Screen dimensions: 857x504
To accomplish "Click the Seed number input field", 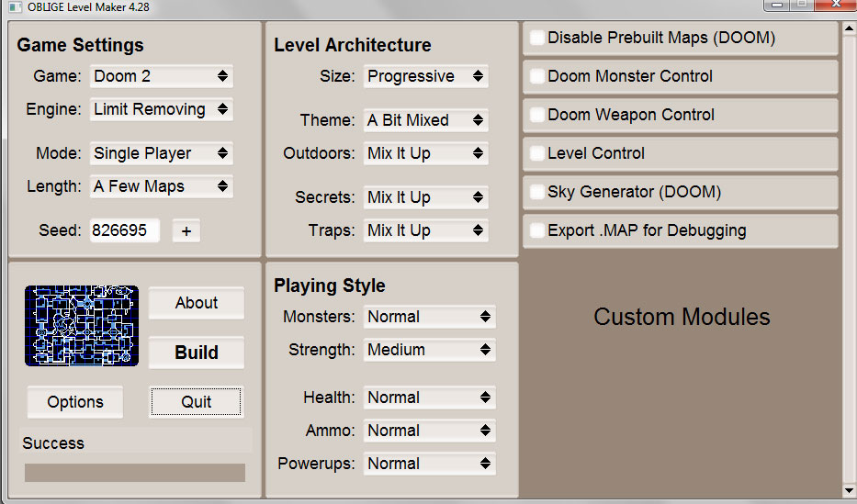I will 124,230.
